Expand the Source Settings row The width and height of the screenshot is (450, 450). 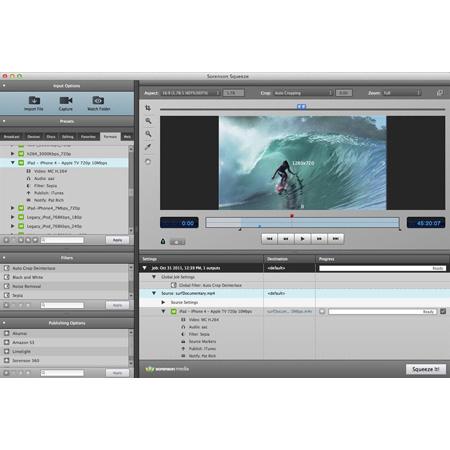coord(163,302)
